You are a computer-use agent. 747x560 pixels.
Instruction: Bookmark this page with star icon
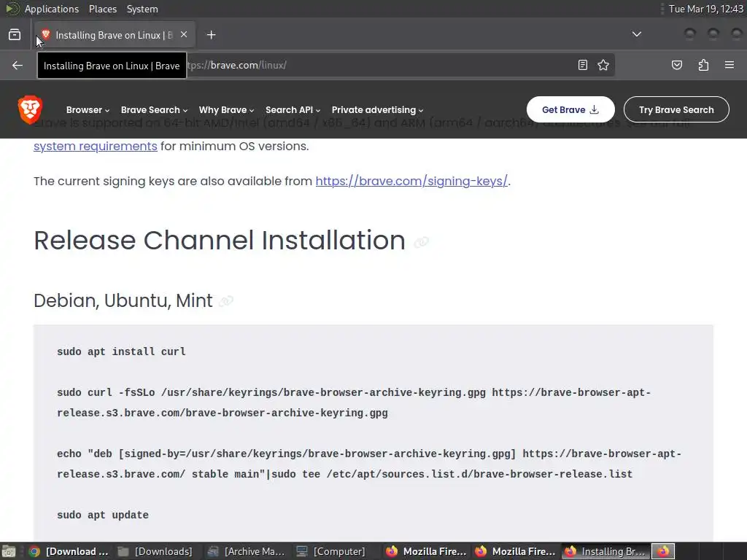[x=603, y=65]
